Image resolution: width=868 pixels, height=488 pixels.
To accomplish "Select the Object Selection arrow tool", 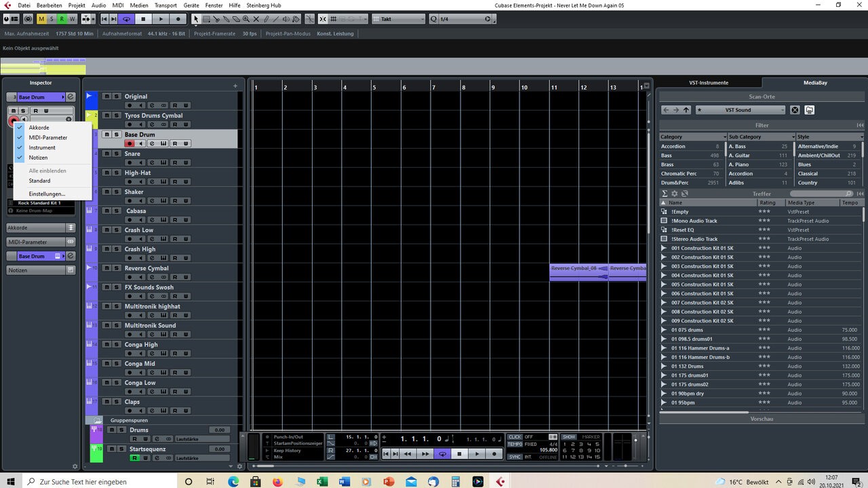I will [x=196, y=19].
